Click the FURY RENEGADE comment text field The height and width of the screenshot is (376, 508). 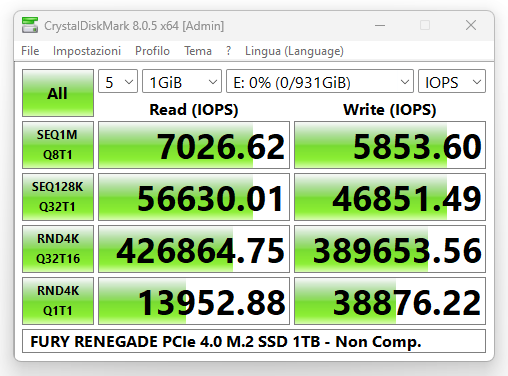[254, 341]
